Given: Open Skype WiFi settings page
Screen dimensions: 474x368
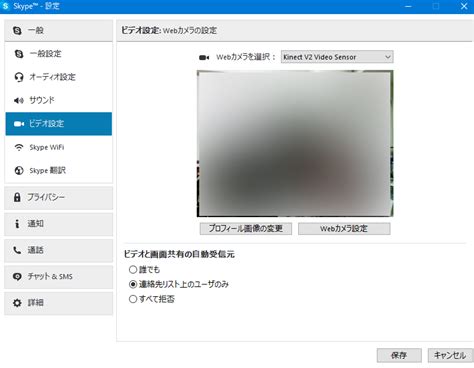Looking at the screenshot, I should tap(59, 147).
